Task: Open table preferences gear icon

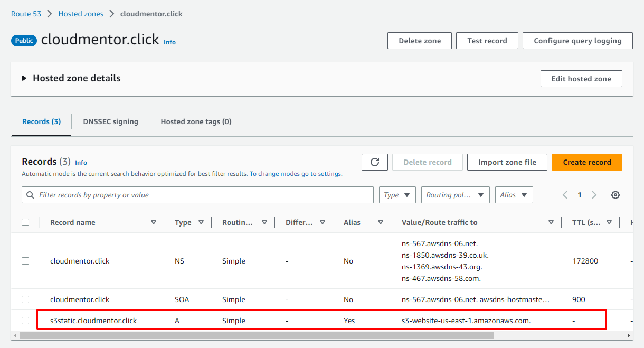Action: [615, 195]
